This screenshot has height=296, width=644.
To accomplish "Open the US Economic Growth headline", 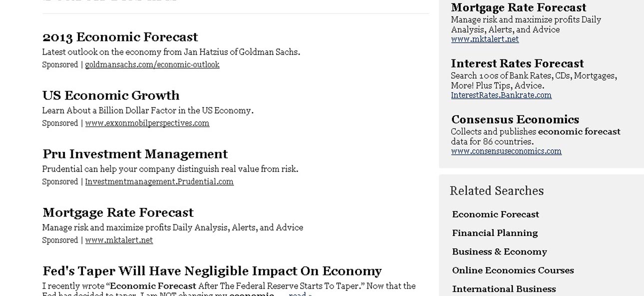I will pos(111,95).
